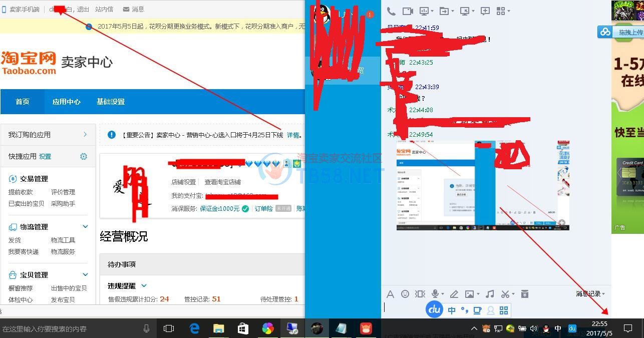Open the emoji smiley picker
This screenshot has height=338, width=644.
405,294
